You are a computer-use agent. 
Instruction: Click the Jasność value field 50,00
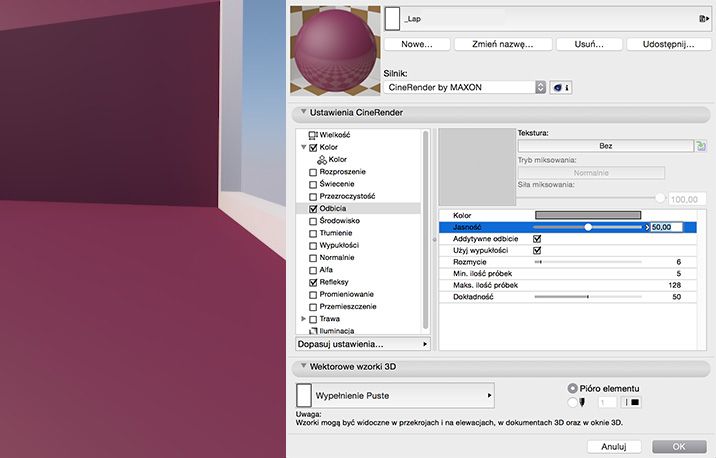tap(666, 227)
